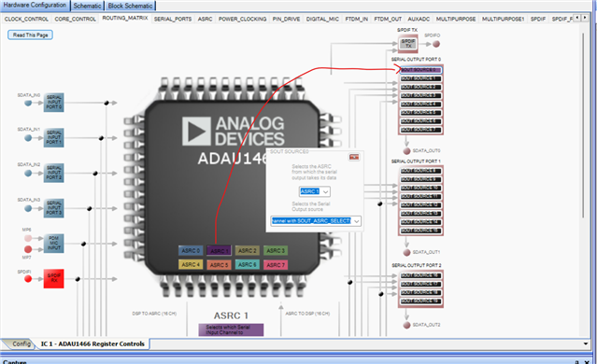
Task: Open SOUT SOURCE 19 routing selector
Action: coord(420,301)
